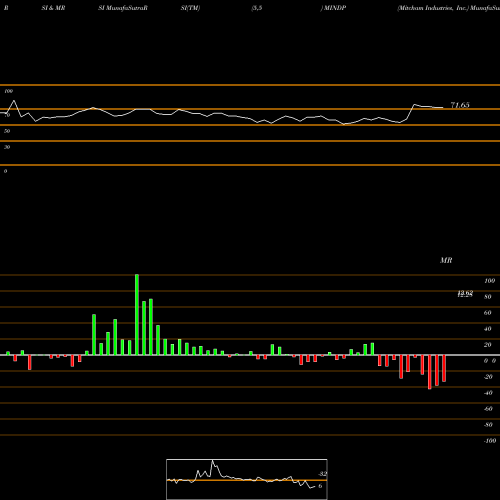Click the RSI line's first peak near 100

coord(14,100)
